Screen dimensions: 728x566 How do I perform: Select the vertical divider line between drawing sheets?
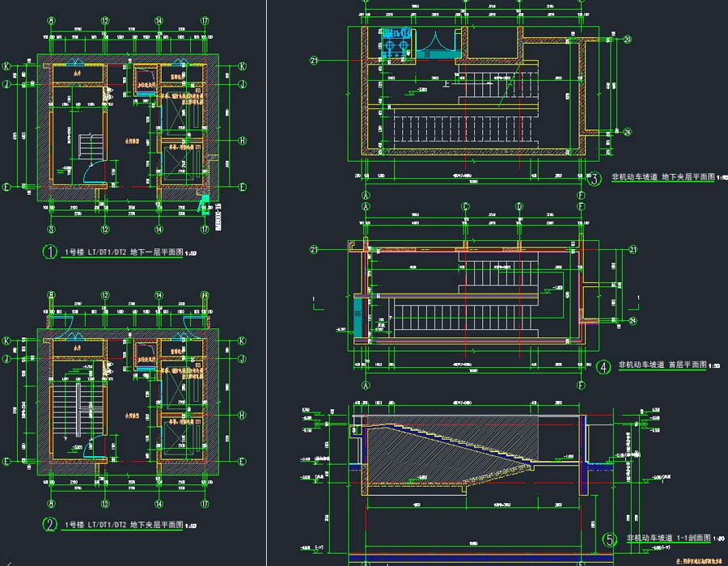click(x=269, y=283)
